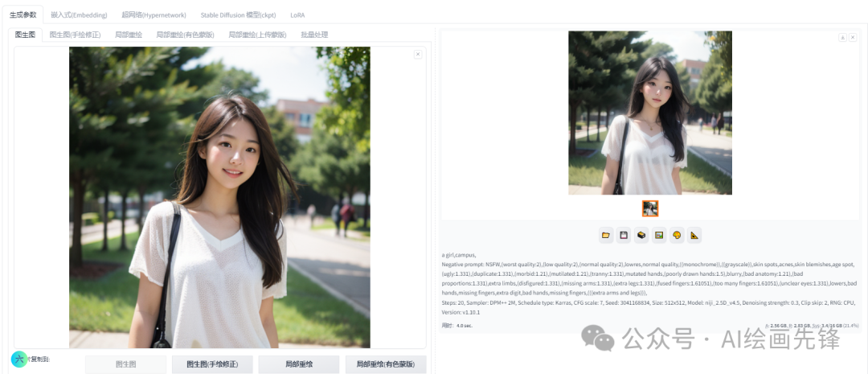Image resolution: width=868 pixels, height=374 pixels.
Task: Click the large generated output image
Action: (650, 113)
